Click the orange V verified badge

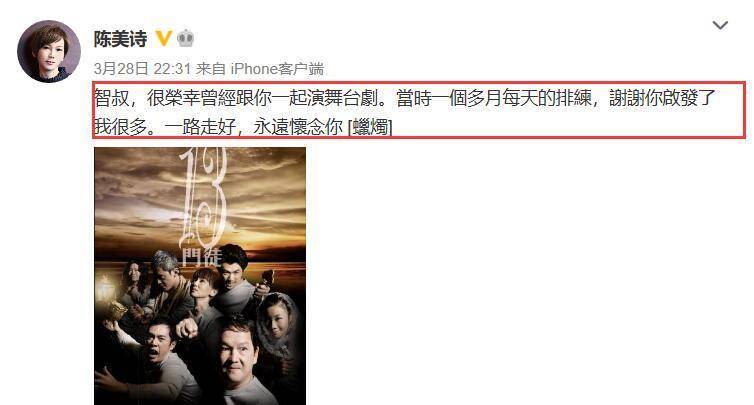tap(163, 38)
